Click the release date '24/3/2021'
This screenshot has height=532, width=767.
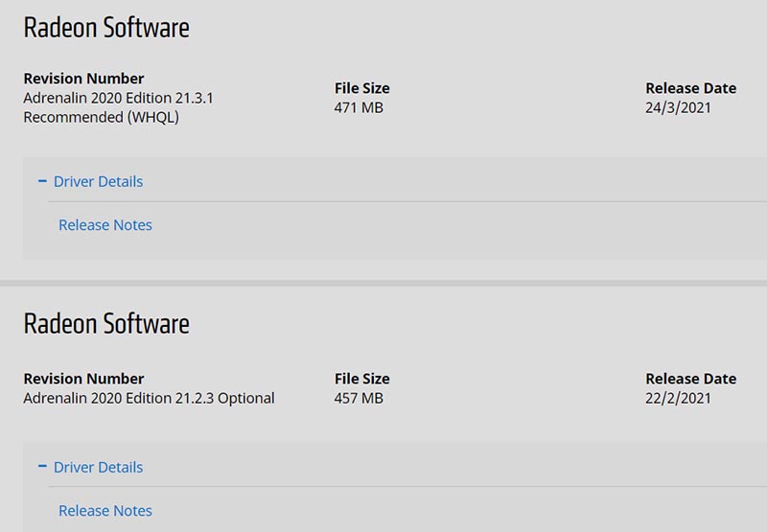point(678,107)
